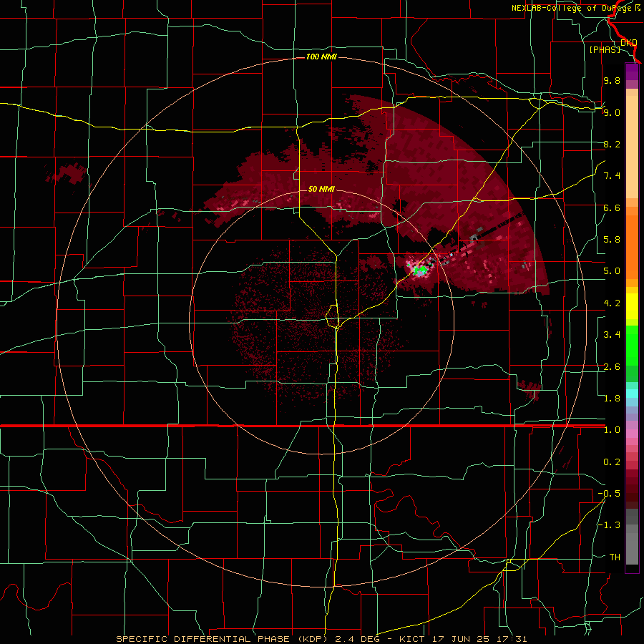The image size is (644, 644).
Task: Click the 3.4 value on color scale
Action: [x=612, y=335]
